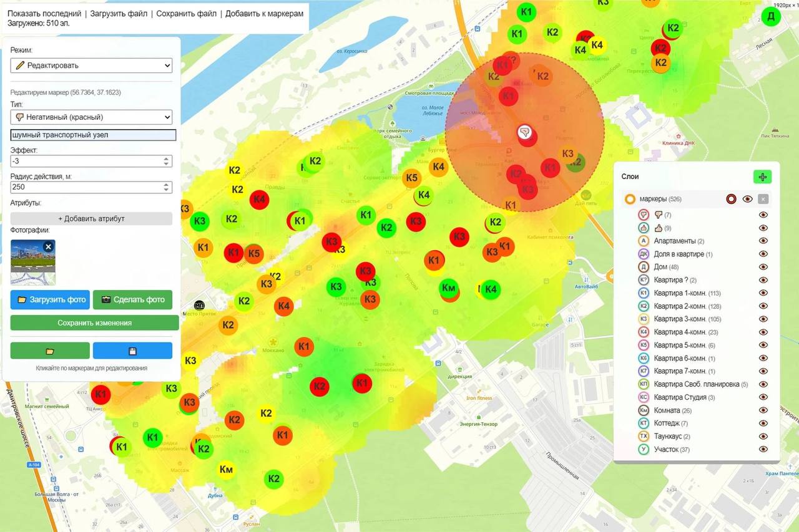This screenshot has width=799, height=532.
Task: Click the green Км marker on the map
Action: coord(448,288)
